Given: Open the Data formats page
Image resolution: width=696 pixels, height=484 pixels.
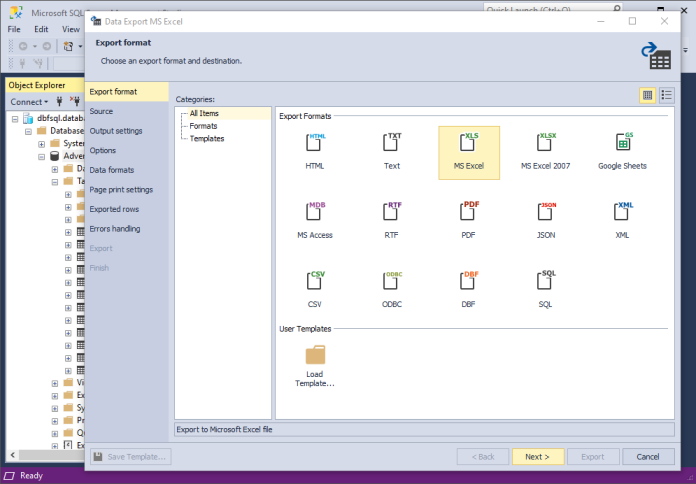Looking at the screenshot, I should point(127,170).
